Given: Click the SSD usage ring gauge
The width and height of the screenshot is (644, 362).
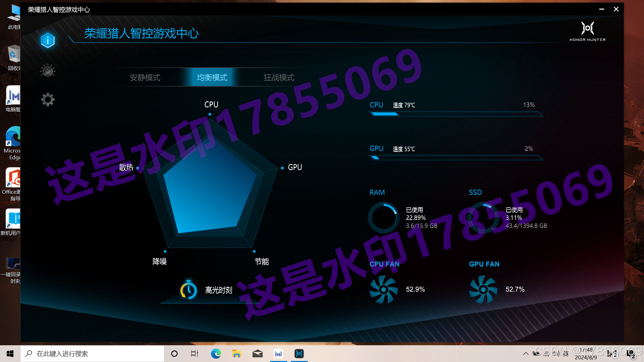Looking at the screenshot, I should (x=483, y=218).
